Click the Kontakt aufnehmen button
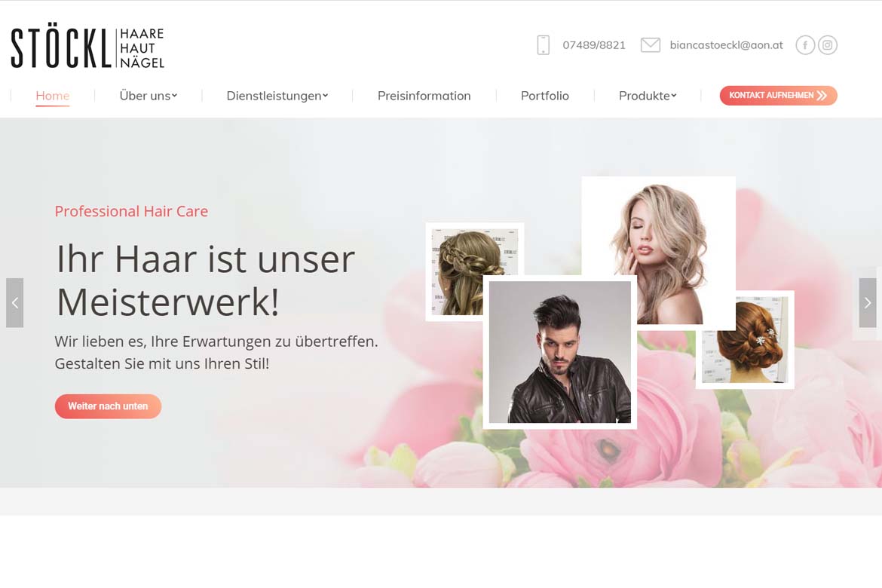The image size is (882, 588). tap(779, 96)
